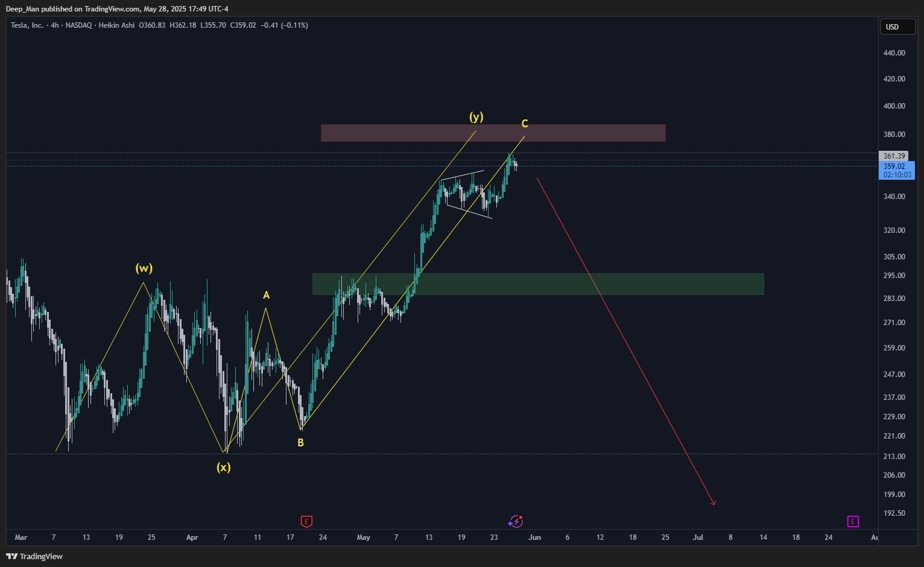Click the magenta earnings E icon in July
This screenshot has height=567, width=924.
853,521
